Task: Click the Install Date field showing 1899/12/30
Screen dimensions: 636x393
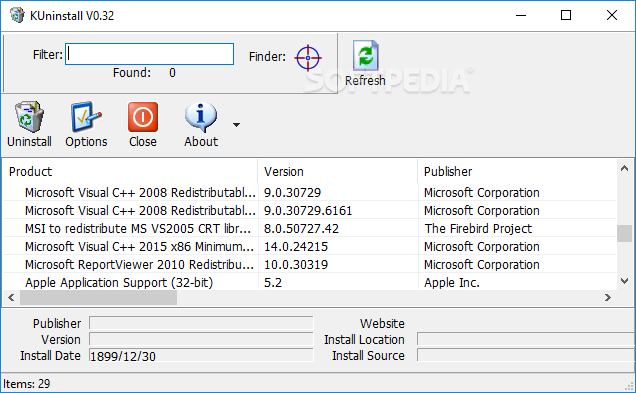Action: pyautogui.click(x=201, y=355)
